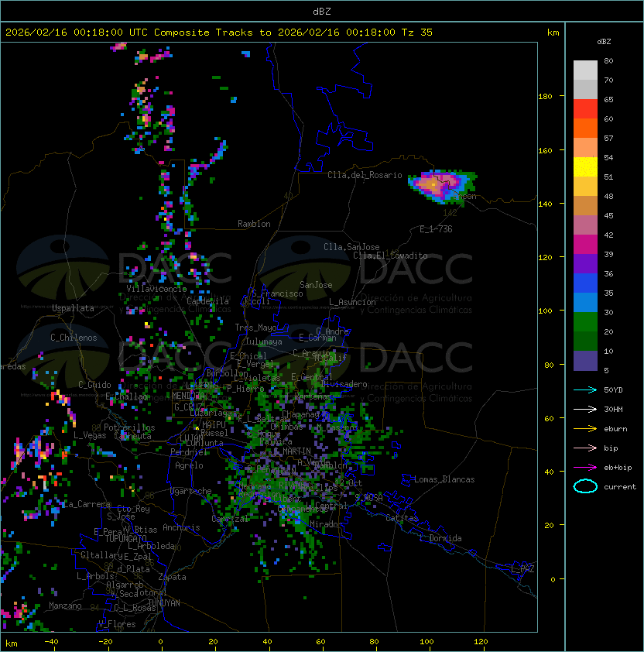This screenshot has height=652, width=644.
Task: Pick the purple dBZ scale swatch
Action: click(585, 263)
